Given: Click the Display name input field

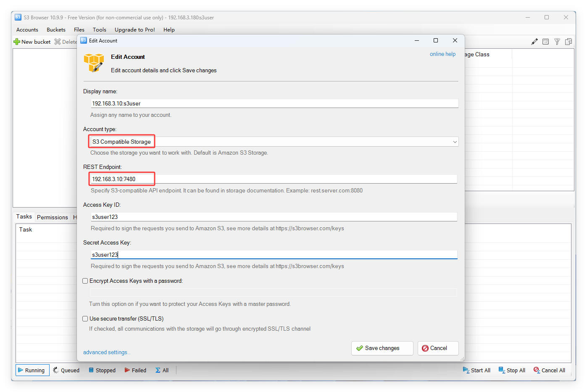Looking at the screenshot, I should (x=274, y=103).
